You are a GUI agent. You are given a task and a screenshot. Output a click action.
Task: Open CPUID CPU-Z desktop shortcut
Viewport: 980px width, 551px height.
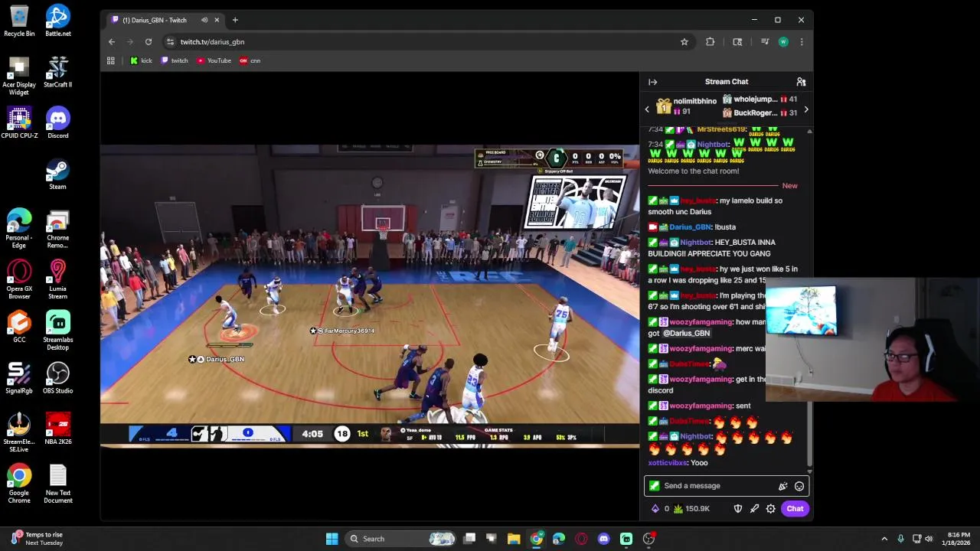tap(19, 123)
